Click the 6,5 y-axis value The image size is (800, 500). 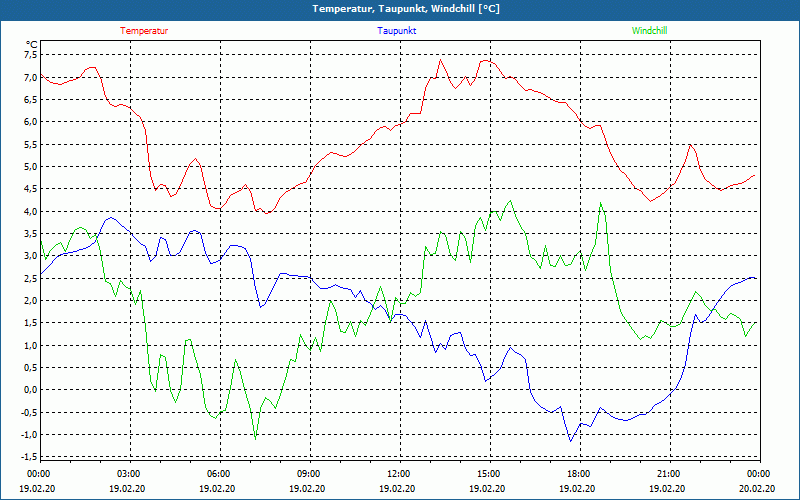[31, 99]
